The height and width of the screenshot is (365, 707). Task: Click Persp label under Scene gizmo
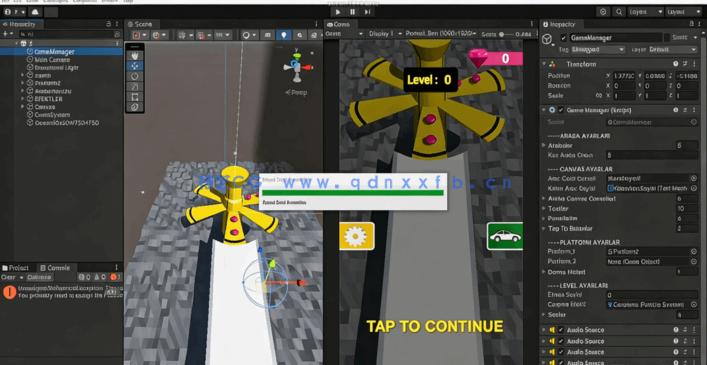297,92
